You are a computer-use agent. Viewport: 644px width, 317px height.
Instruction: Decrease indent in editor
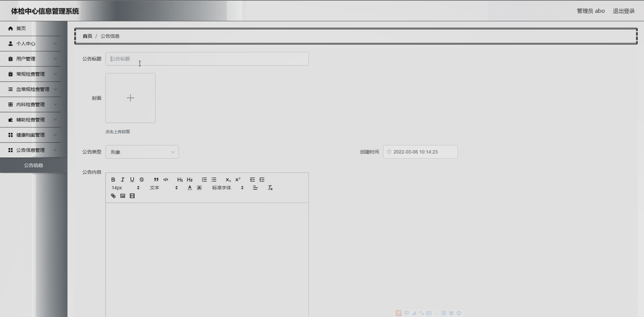coord(252,180)
